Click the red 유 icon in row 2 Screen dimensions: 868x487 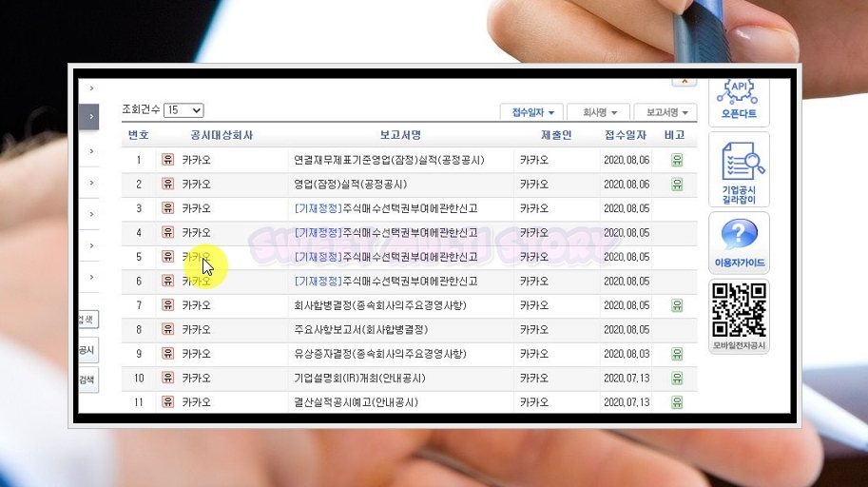167,184
